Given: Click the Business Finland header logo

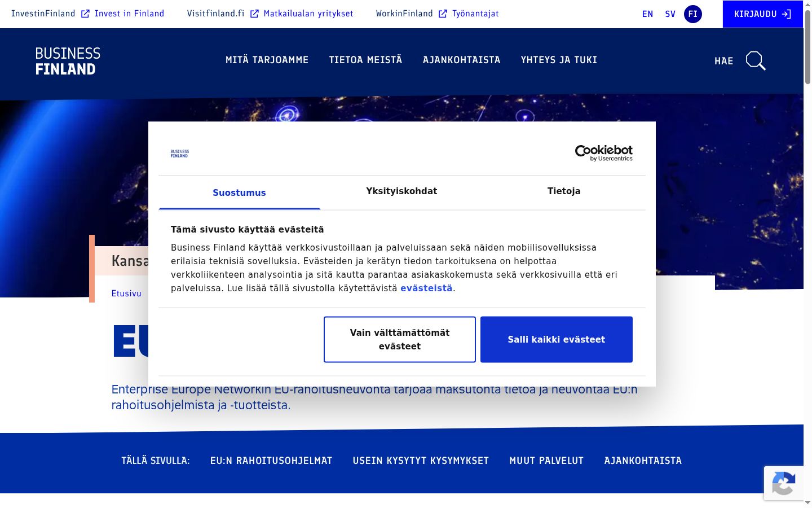Looking at the screenshot, I should click(x=68, y=61).
